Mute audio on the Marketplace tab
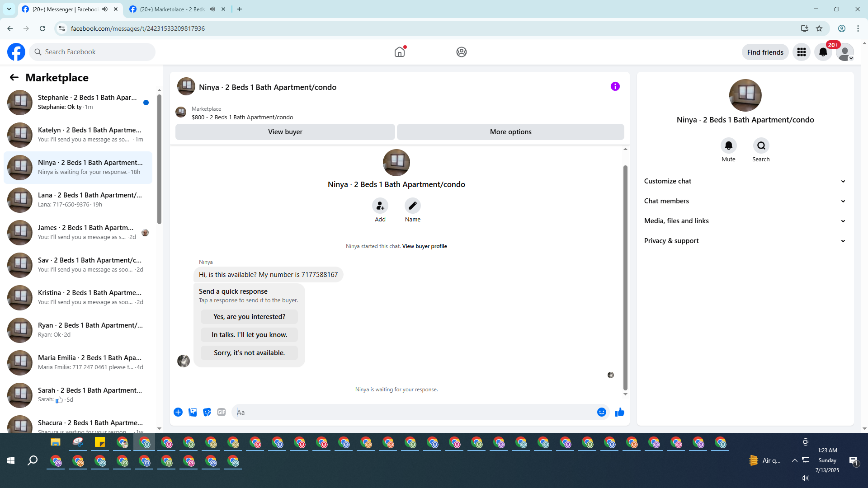This screenshot has width=868, height=488. point(212,9)
